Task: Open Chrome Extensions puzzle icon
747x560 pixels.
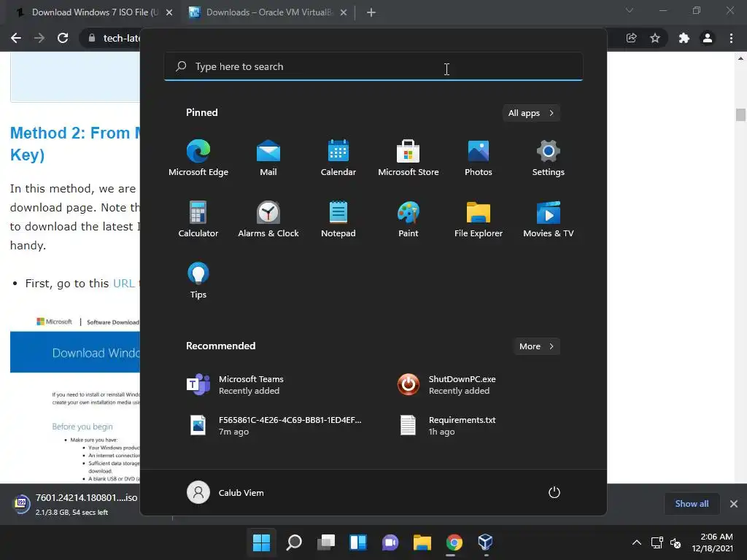Action: pyautogui.click(x=684, y=38)
